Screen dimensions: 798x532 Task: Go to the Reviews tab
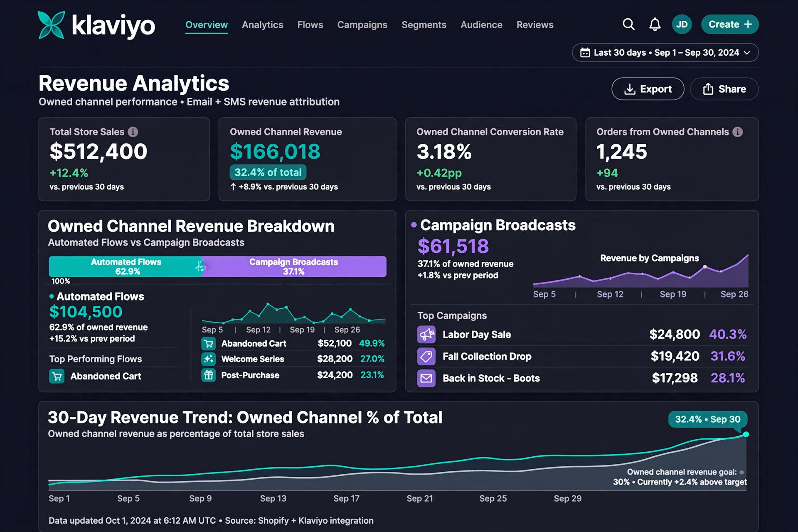click(x=535, y=25)
